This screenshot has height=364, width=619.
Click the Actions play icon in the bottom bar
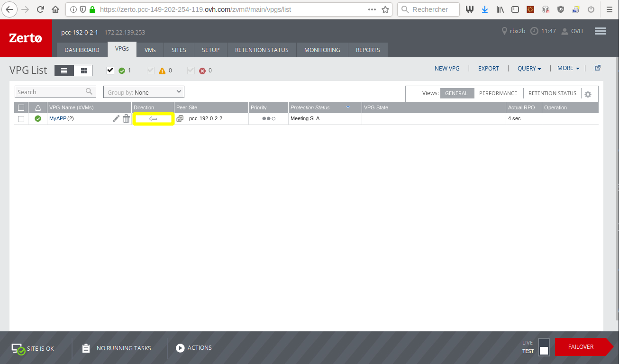[x=180, y=348]
